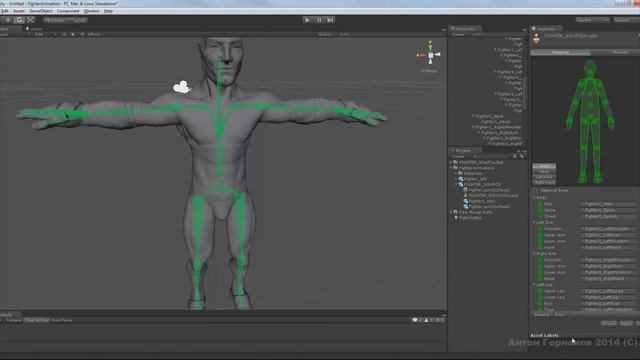Screen dimensions: 640x360
Task: Toggle Error Pause in the Console
Action: 62,320
